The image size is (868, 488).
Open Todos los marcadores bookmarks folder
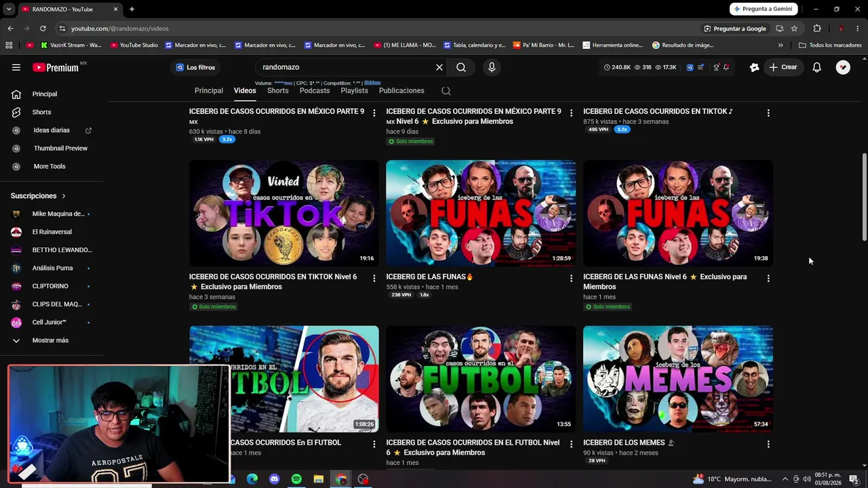tap(830, 45)
